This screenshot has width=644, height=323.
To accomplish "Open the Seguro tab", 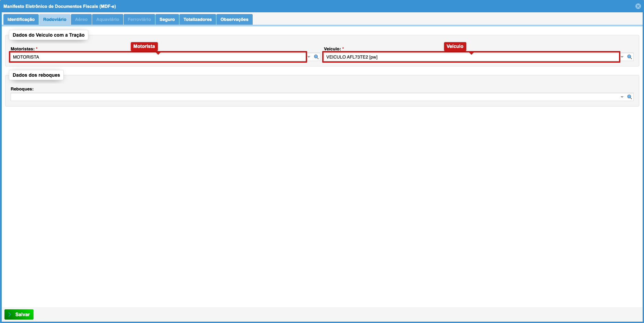I will tap(167, 20).
